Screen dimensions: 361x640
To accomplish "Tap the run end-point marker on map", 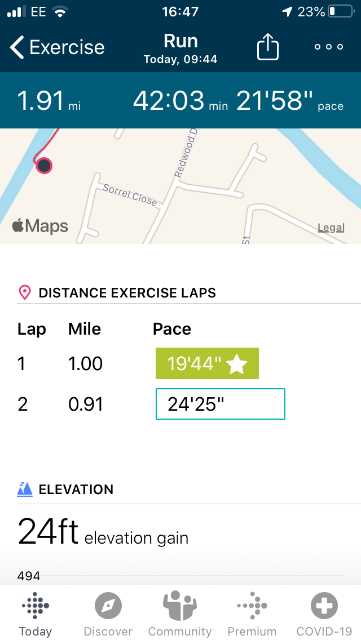I will pyautogui.click(x=44, y=166).
